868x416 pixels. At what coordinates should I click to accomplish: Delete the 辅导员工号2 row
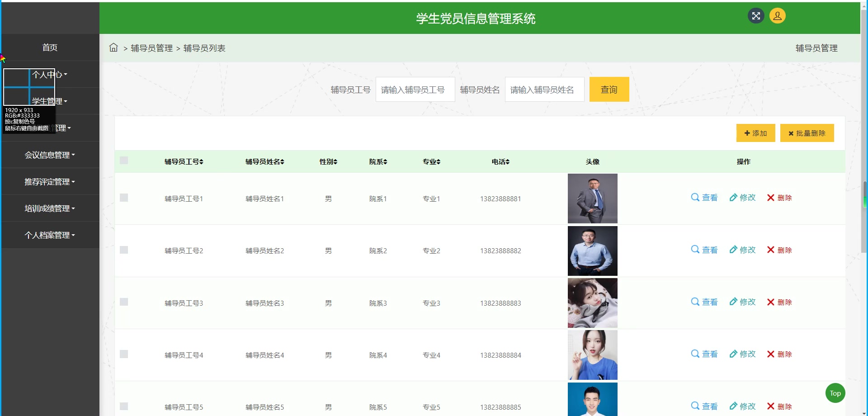pos(779,250)
